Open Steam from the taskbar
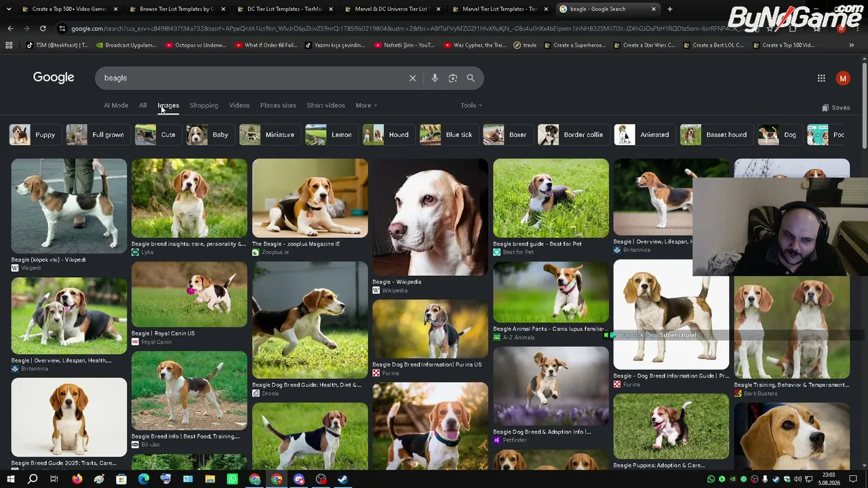Viewport: 868px width, 488px height. [343, 479]
